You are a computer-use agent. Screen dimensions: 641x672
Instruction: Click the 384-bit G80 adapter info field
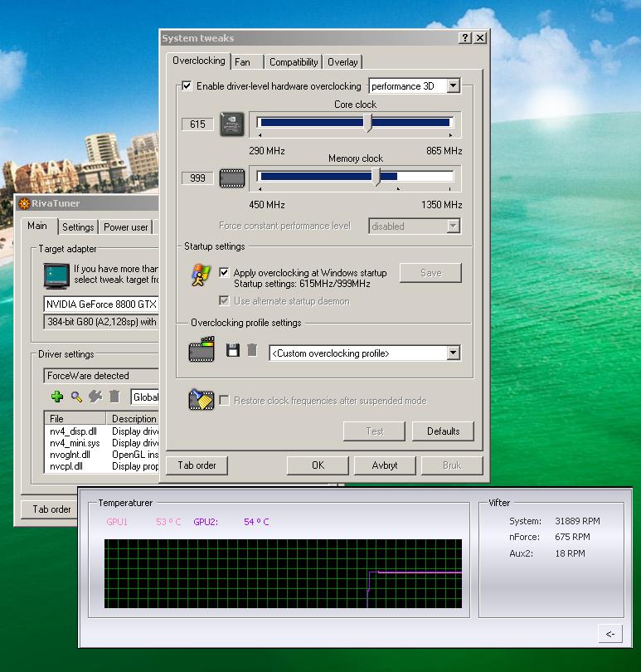(101, 321)
